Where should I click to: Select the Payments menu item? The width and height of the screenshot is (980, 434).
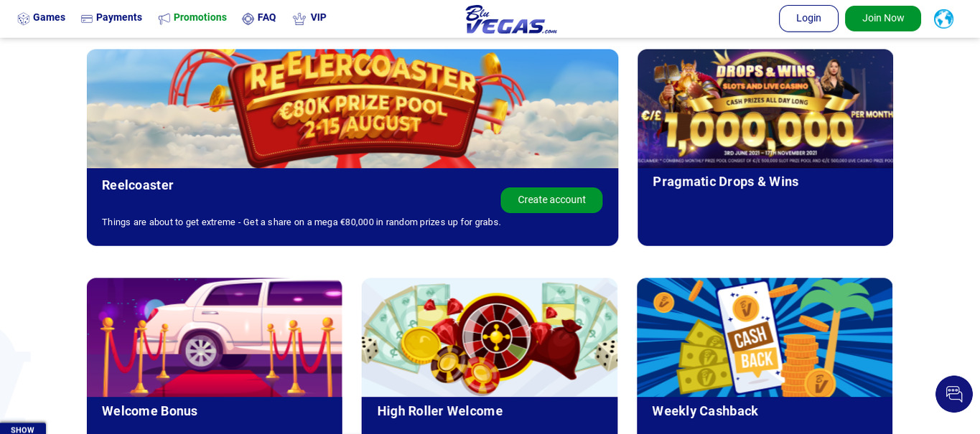point(119,17)
